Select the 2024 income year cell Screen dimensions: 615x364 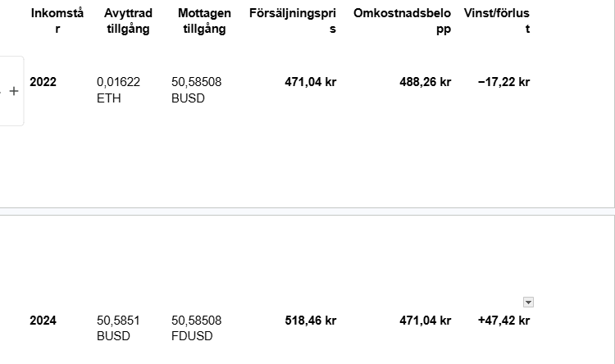(43, 321)
